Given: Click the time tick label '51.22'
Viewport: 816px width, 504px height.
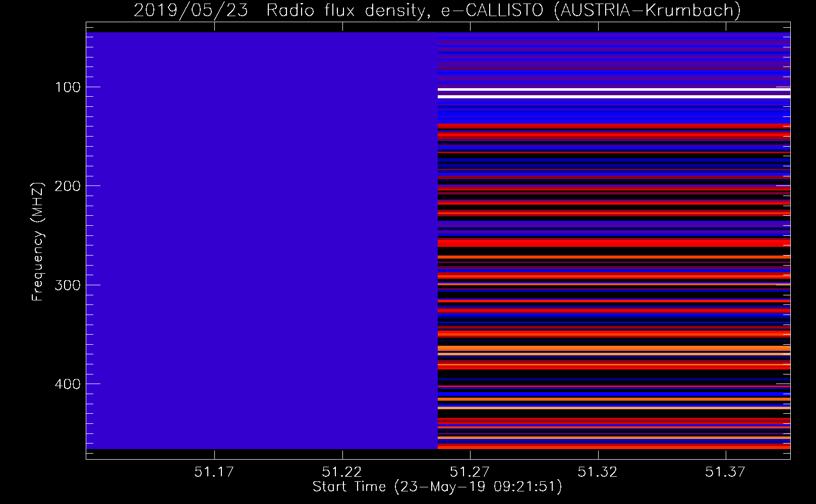Looking at the screenshot, I should point(342,472).
